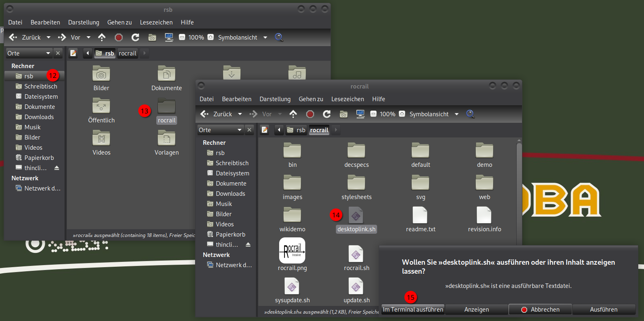Close the Orte side pane in rsb window

click(x=58, y=53)
